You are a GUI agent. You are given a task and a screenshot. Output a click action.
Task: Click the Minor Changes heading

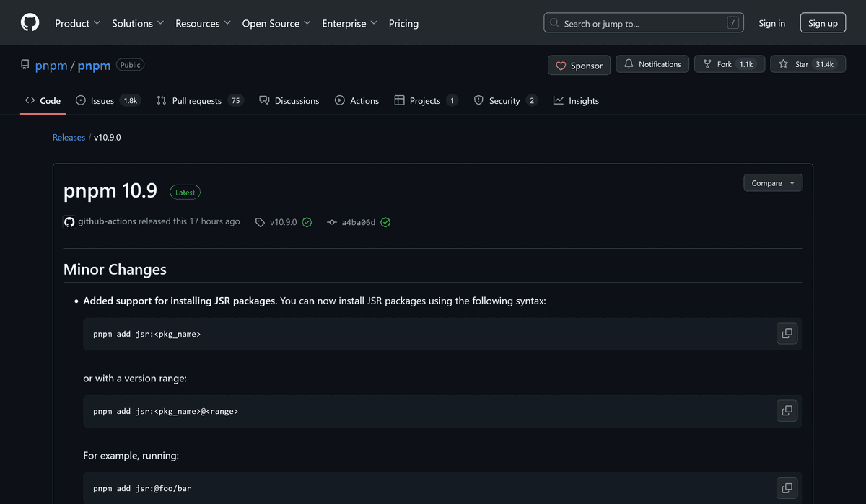pyautogui.click(x=115, y=270)
